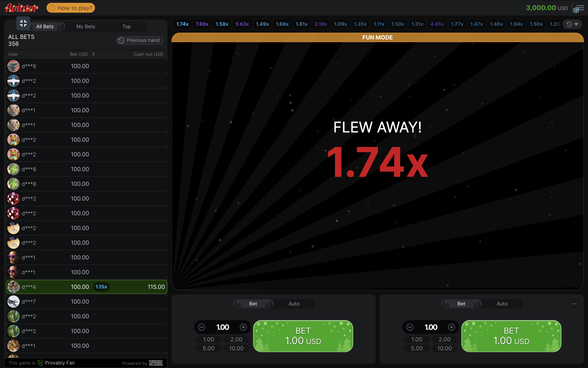Screen dimensions: 588x368
Task: Open the How to play guide
Action: click(x=71, y=8)
